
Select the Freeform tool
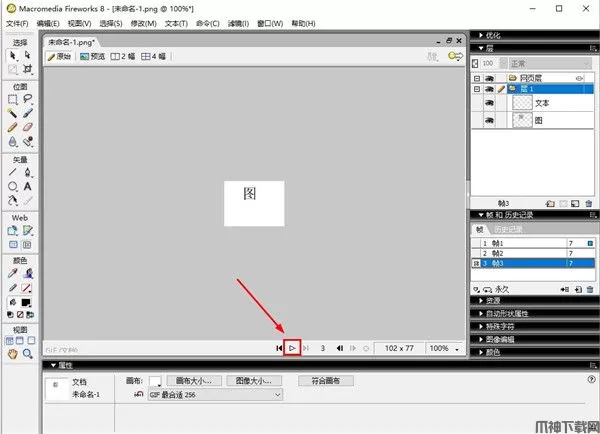(x=13, y=200)
